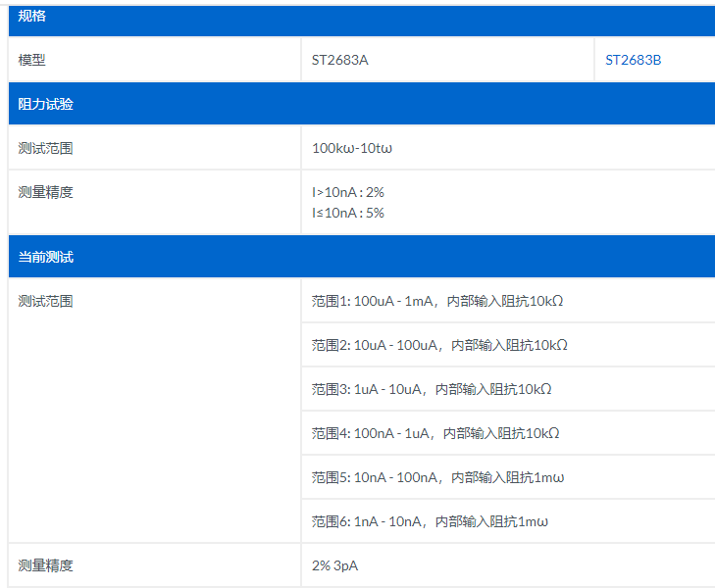This screenshot has height=588, width=715.
Task: Select the 2% 3pA accuracy value
Action: tap(335, 565)
